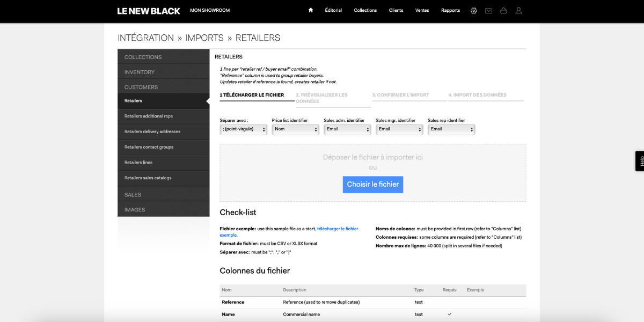Screen dimensions: 644x322
Task: Expand the IMAGES sidebar section
Action: tap(164, 210)
